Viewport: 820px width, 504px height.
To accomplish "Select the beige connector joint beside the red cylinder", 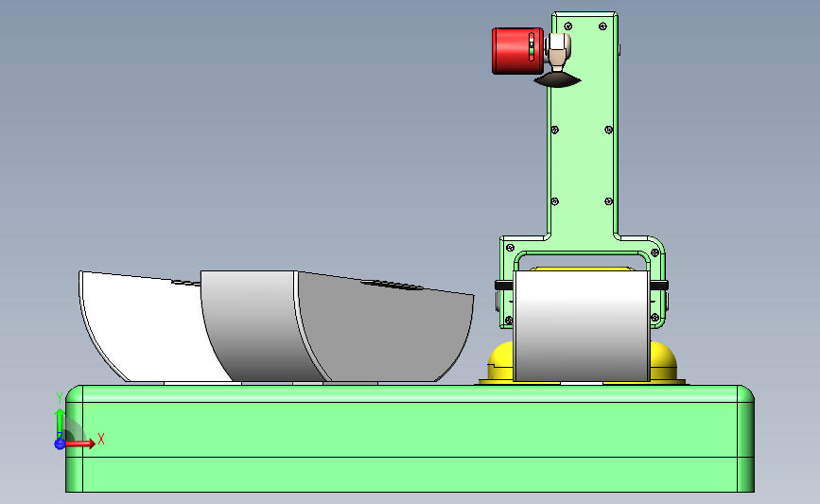I will pos(557,51).
